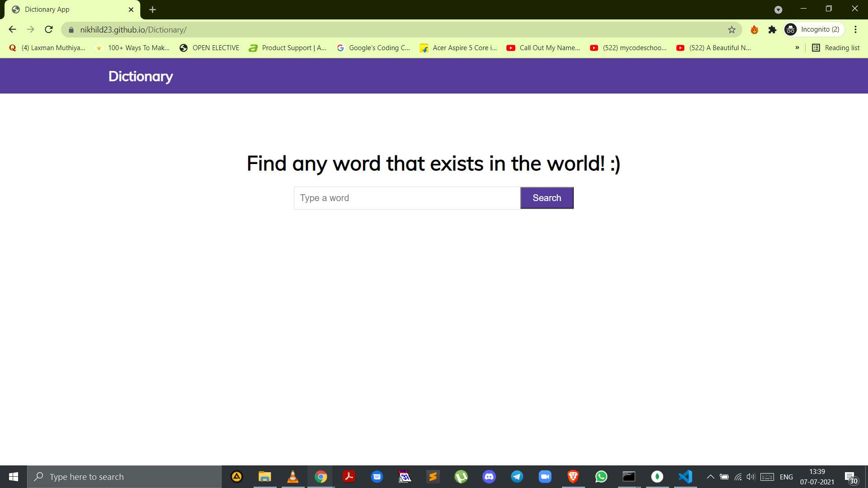Open the clock showing 13:39
The width and height of the screenshot is (868, 488).
click(817, 477)
